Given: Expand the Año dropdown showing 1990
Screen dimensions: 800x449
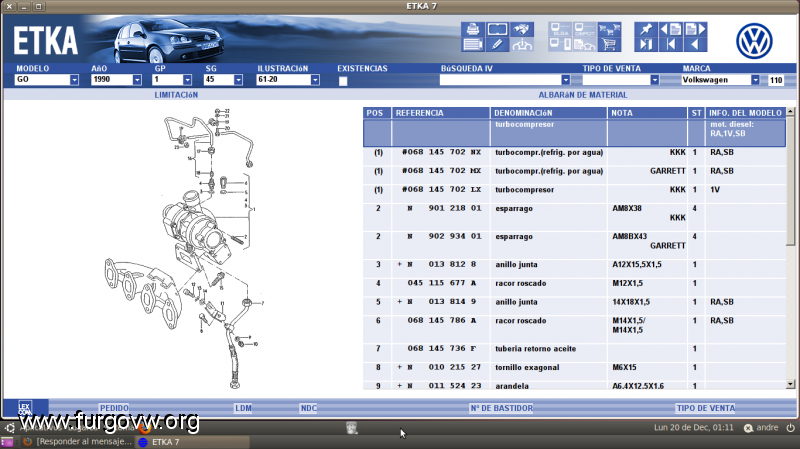Looking at the screenshot, I should pyautogui.click(x=137, y=80).
